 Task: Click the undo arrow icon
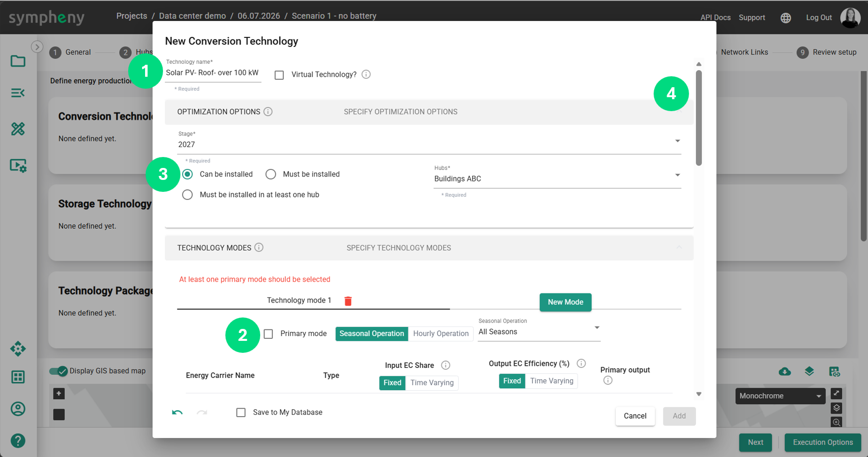click(x=177, y=412)
